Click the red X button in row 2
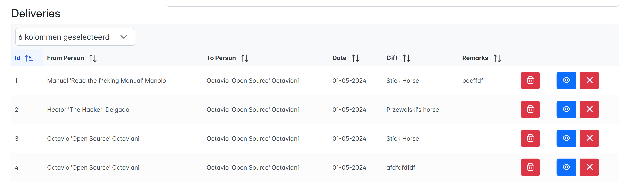 point(590,109)
